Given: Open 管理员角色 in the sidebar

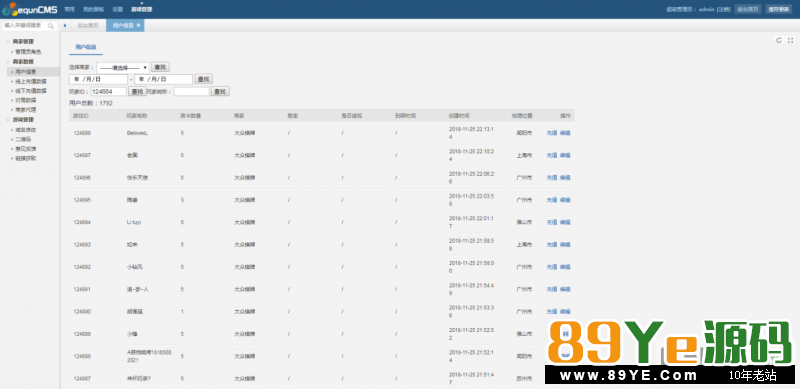Looking at the screenshot, I should point(28,52).
